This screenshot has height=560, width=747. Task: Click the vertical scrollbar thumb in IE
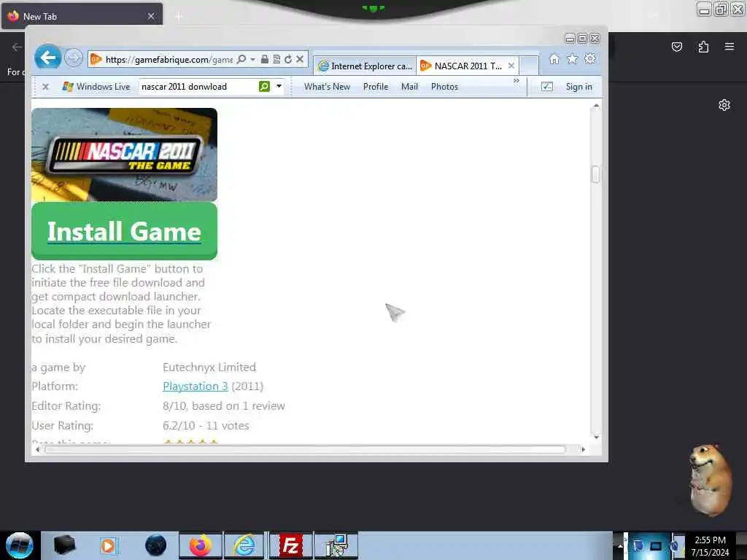click(595, 174)
